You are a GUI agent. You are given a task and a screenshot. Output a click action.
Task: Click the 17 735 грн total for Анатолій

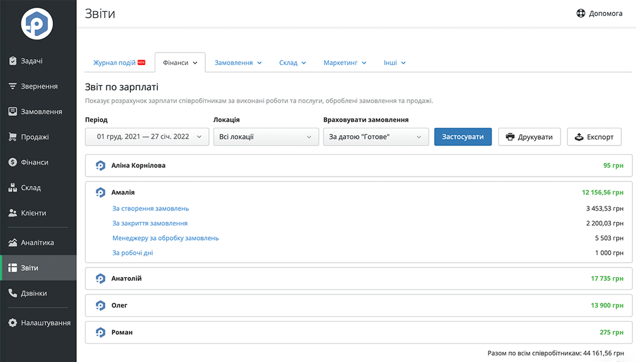607,279
